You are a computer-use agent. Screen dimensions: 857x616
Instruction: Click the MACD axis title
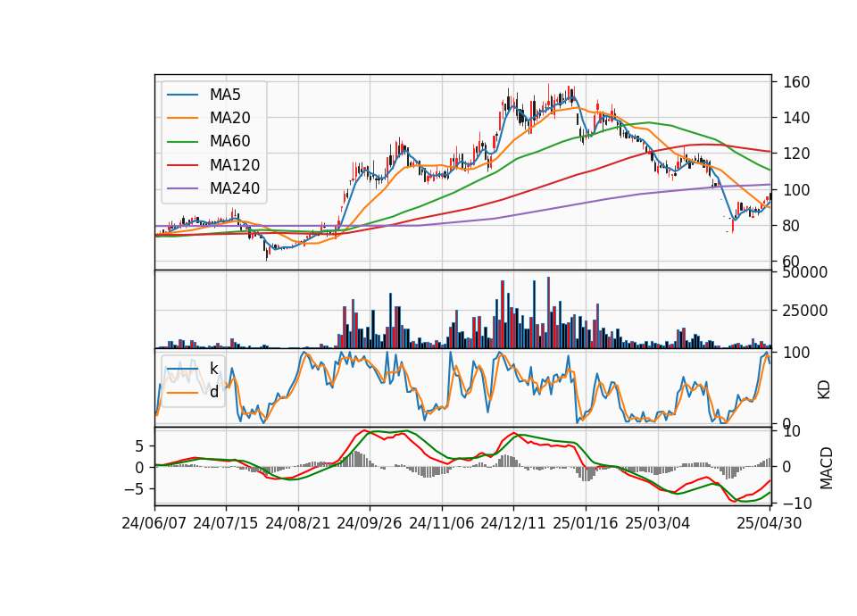(x=826, y=468)
